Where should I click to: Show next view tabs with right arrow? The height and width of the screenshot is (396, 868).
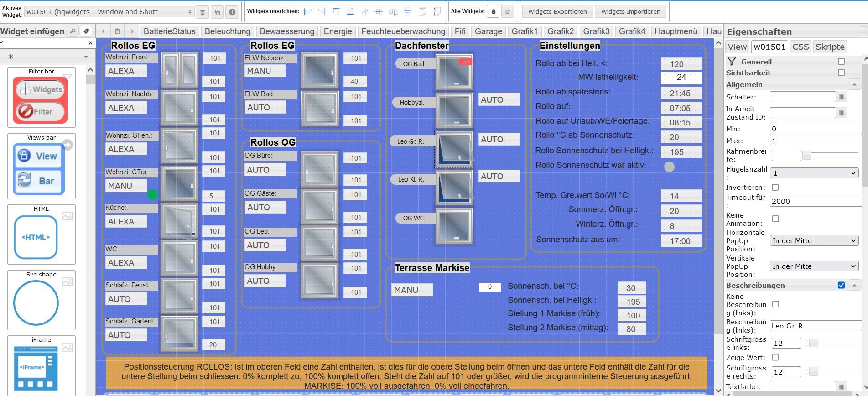point(132,31)
